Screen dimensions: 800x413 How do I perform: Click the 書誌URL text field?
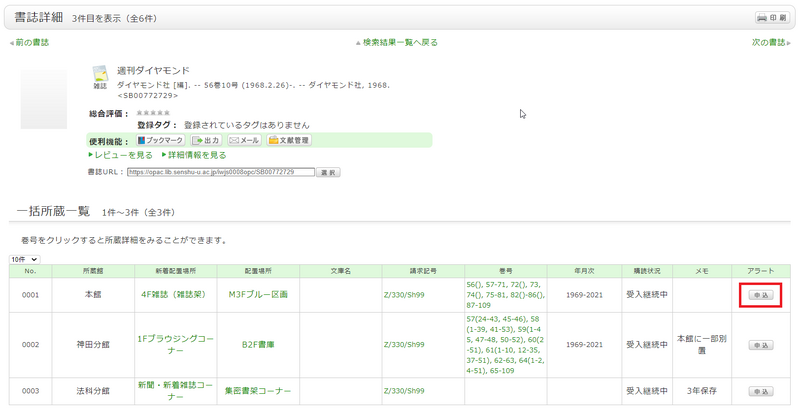[x=221, y=172]
